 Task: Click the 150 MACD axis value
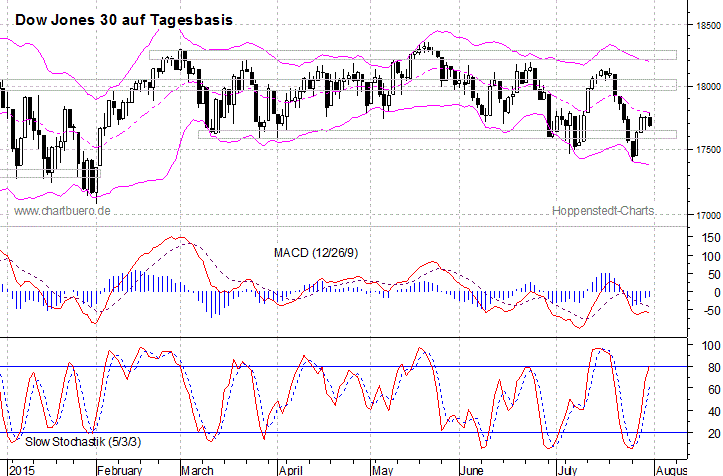[711, 238]
